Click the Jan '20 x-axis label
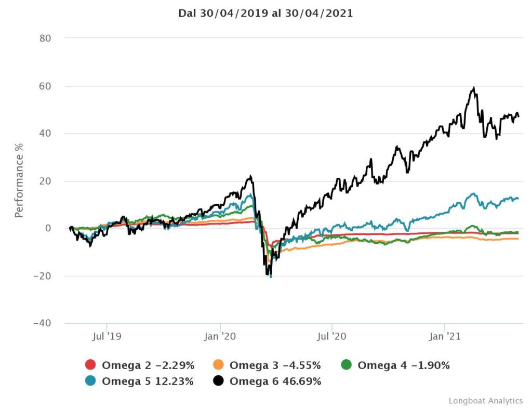 (x=220, y=337)
